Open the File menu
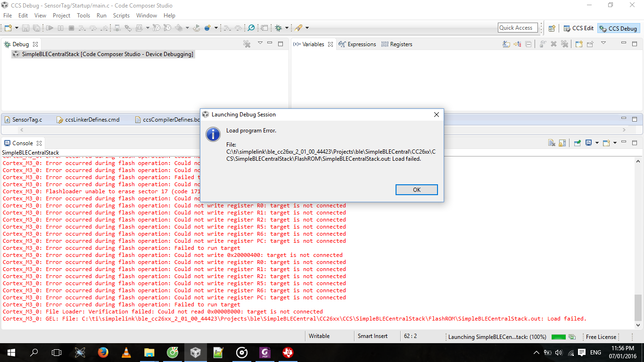 (8, 16)
